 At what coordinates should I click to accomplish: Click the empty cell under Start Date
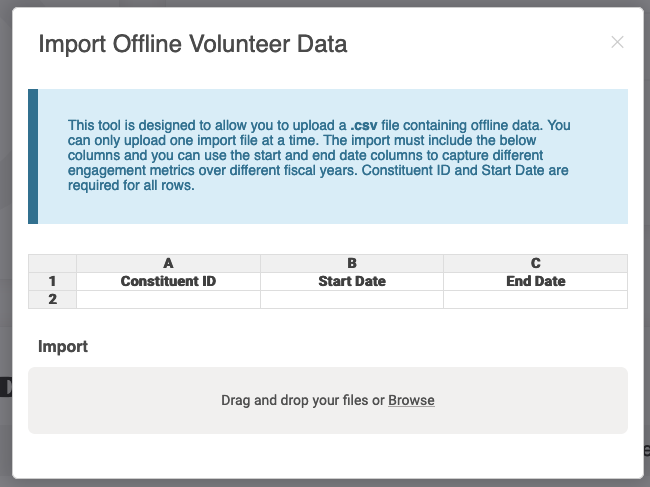click(352, 299)
